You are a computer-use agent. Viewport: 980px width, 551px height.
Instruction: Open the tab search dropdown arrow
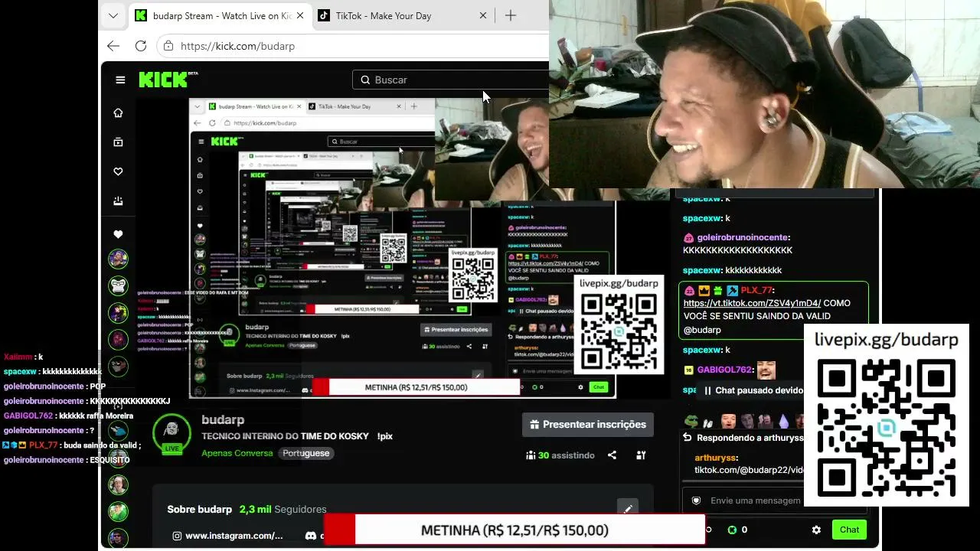(113, 15)
